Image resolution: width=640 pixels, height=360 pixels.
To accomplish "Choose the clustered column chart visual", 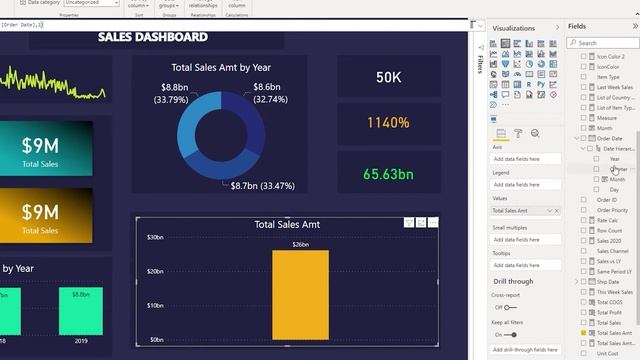I will coord(529,44).
